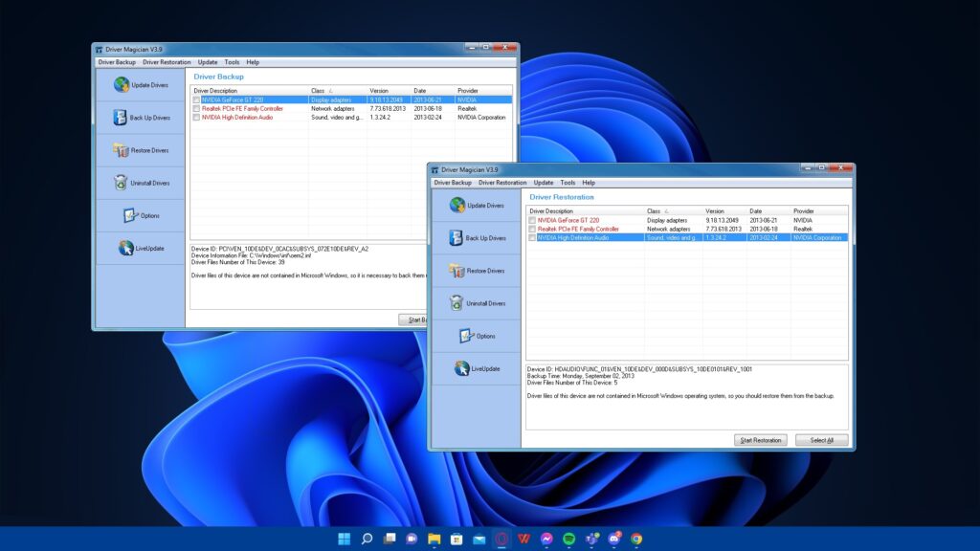Click the 'Device ID: PCI\VEN_10DE' info line in Driver Backup
Screen dimensions: 980x551
279,249
